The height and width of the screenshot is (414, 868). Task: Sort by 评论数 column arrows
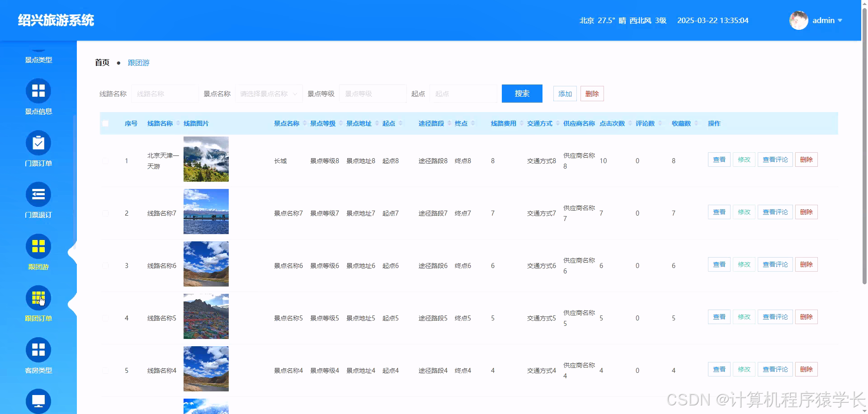tap(660, 123)
